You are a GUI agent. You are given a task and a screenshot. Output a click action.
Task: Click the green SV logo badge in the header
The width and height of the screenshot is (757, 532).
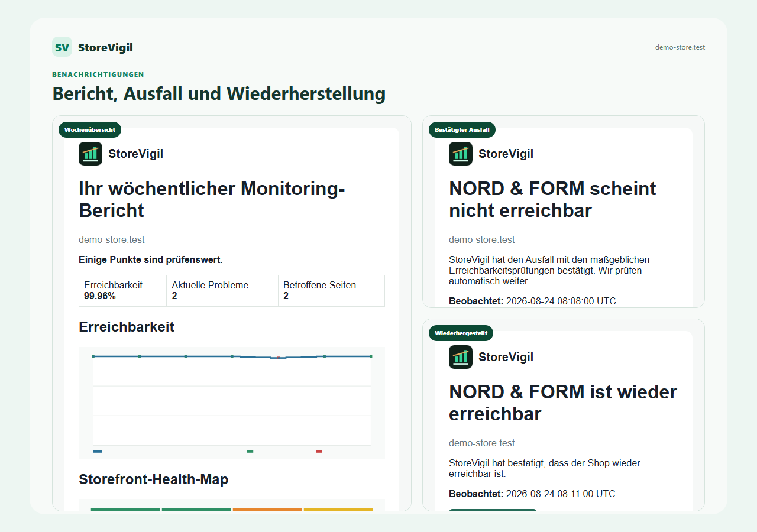(x=62, y=47)
